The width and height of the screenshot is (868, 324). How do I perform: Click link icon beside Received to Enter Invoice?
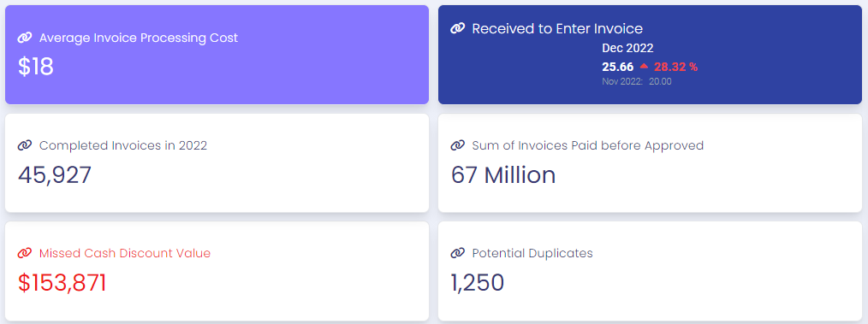(457, 28)
